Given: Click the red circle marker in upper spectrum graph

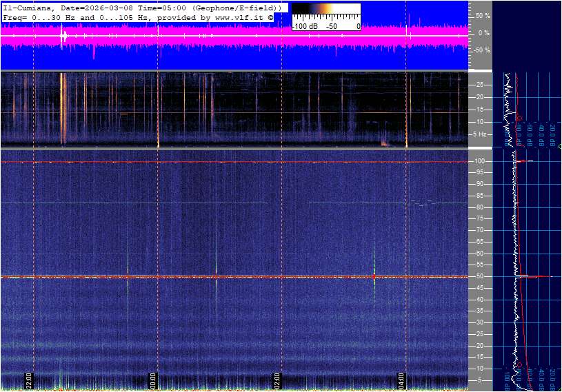Looking at the screenshot, I should coord(519,118).
